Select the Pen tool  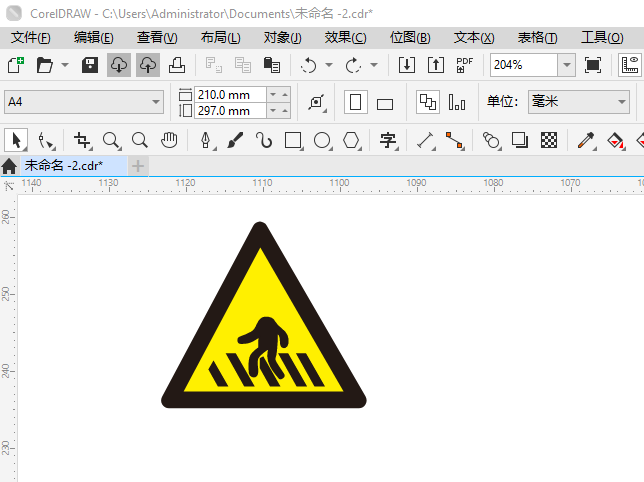[x=206, y=141]
